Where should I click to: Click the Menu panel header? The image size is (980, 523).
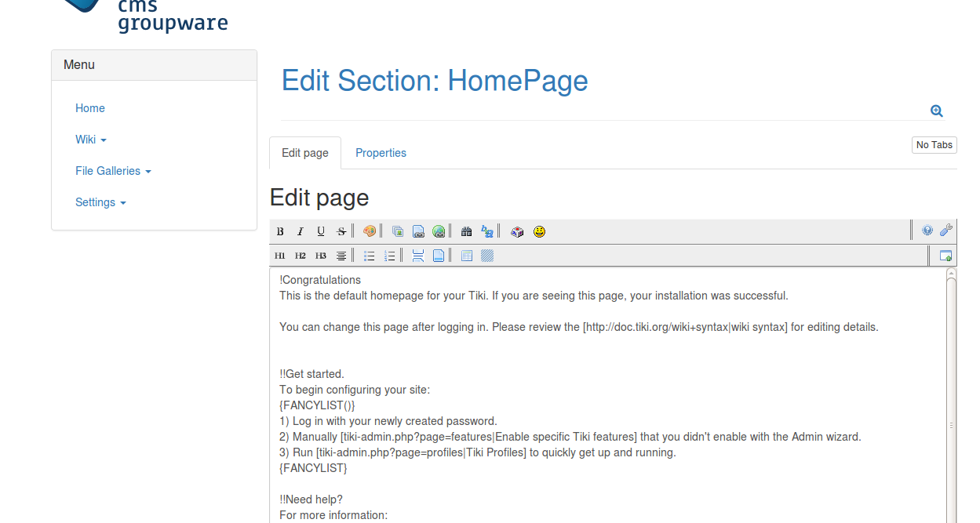(154, 65)
